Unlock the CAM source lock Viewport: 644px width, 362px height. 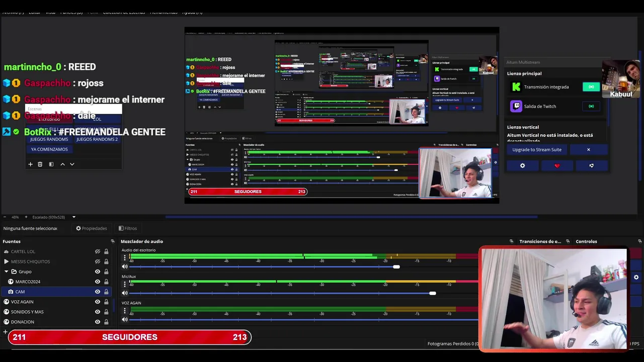[106, 292]
